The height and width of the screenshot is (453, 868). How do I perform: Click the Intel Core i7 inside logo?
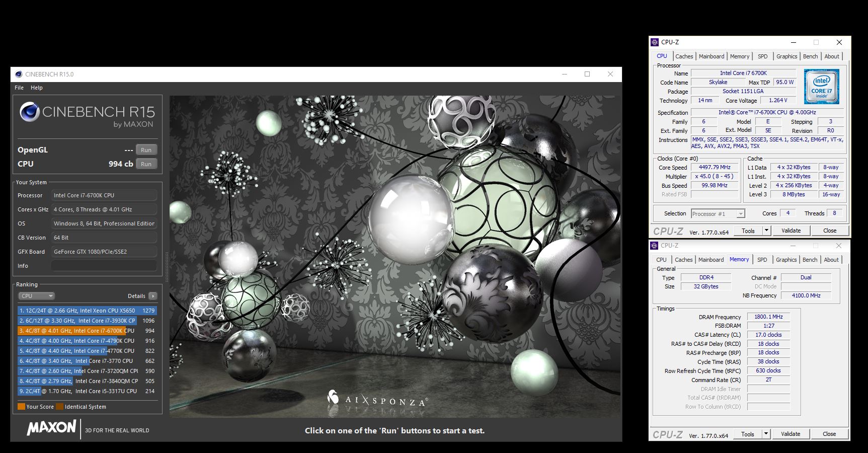click(x=821, y=87)
